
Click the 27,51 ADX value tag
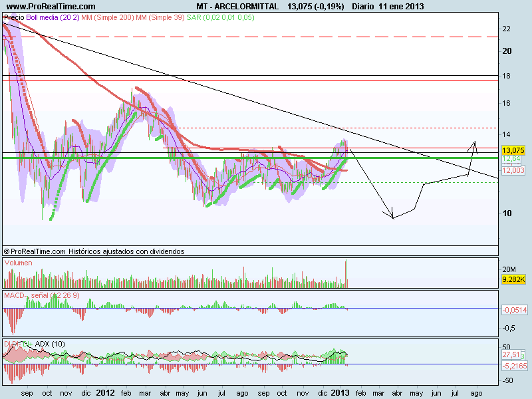coord(511,355)
